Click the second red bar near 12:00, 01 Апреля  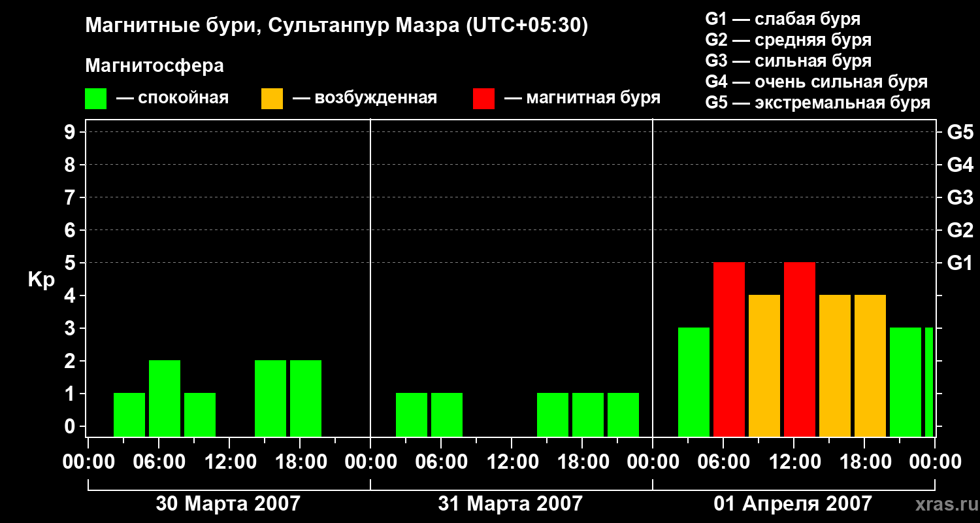click(x=800, y=349)
